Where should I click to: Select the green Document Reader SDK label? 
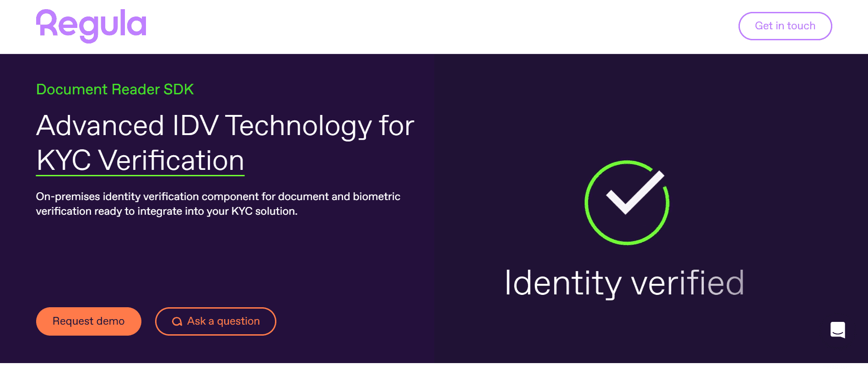click(115, 89)
